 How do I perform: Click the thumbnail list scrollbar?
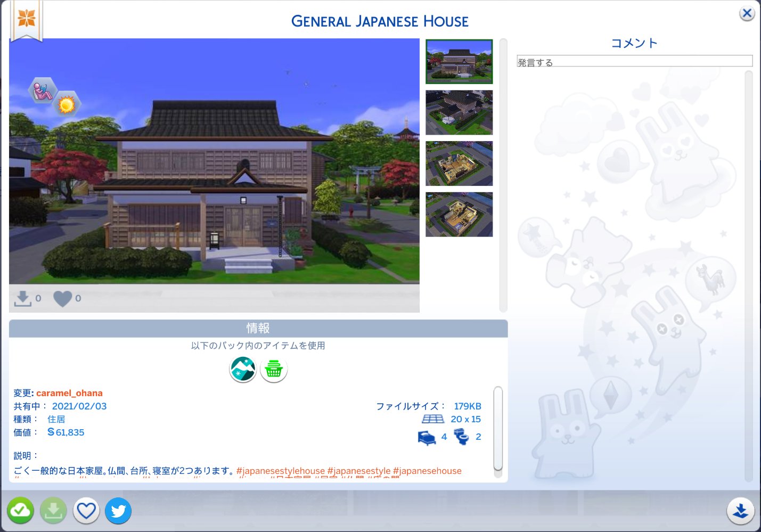coord(503,175)
